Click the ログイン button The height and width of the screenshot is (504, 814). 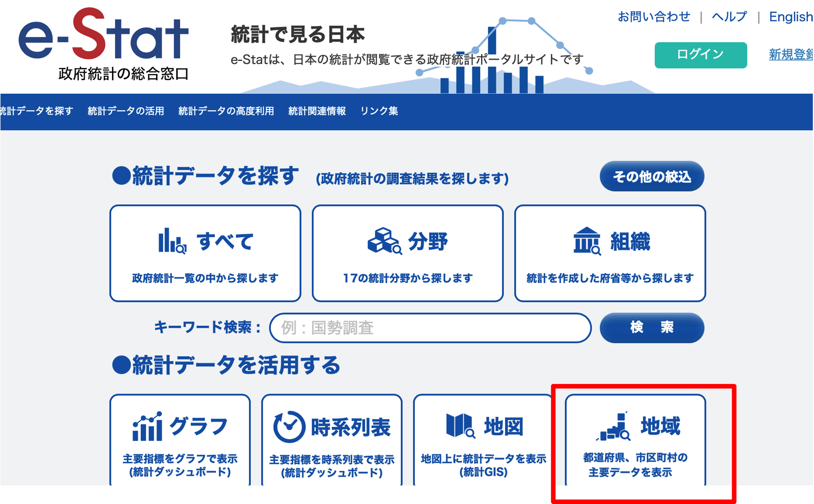[701, 55]
